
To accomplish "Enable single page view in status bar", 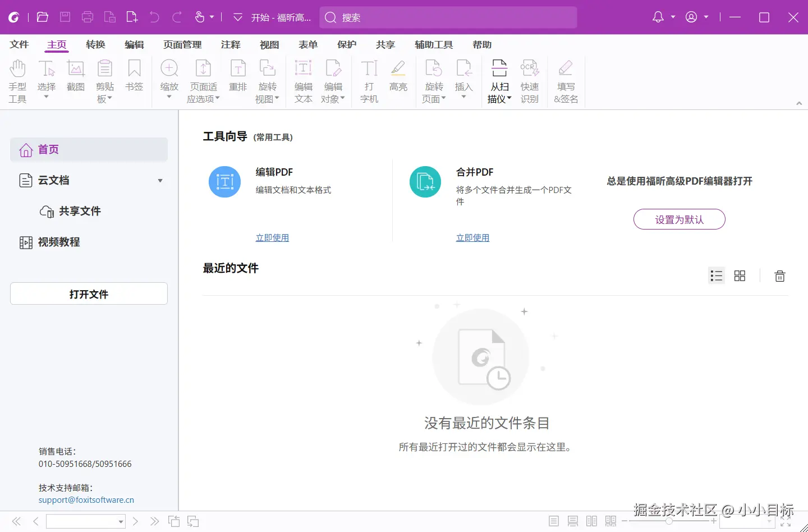I will tap(554, 521).
